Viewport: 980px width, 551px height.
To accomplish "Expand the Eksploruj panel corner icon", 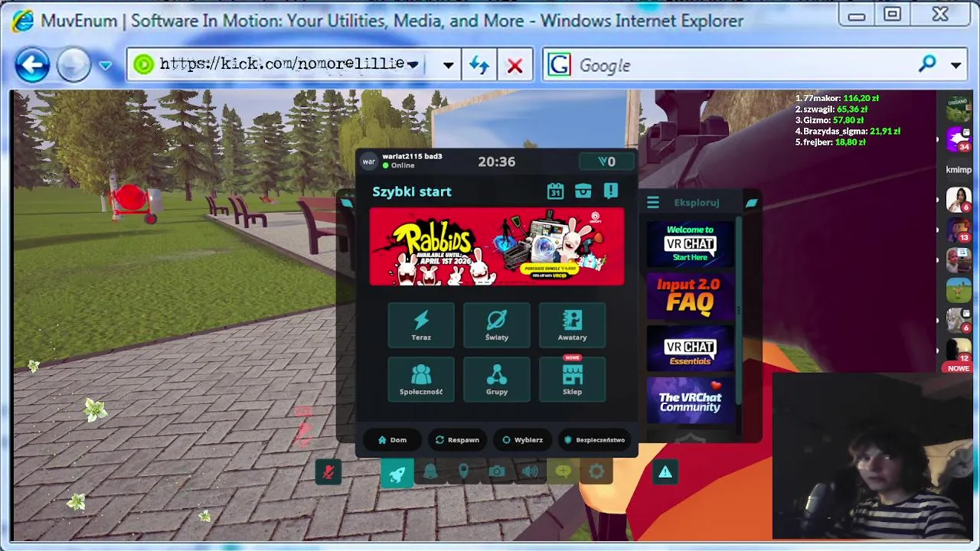I will click(751, 203).
